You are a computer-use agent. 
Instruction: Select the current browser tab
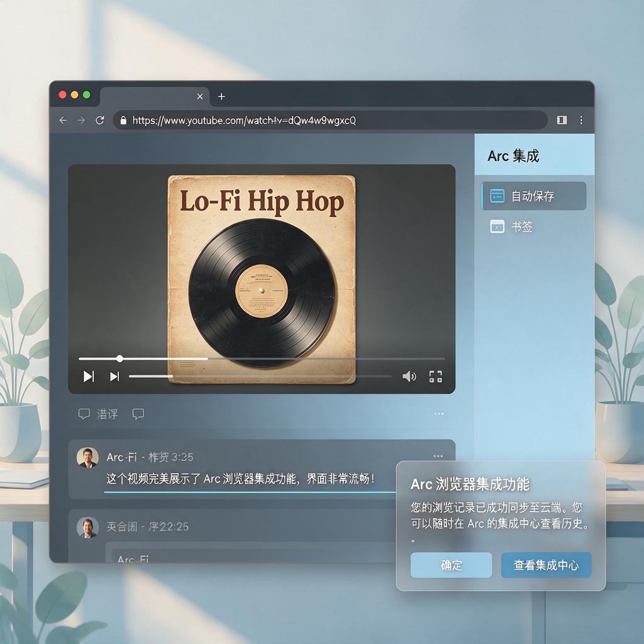coord(155,97)
